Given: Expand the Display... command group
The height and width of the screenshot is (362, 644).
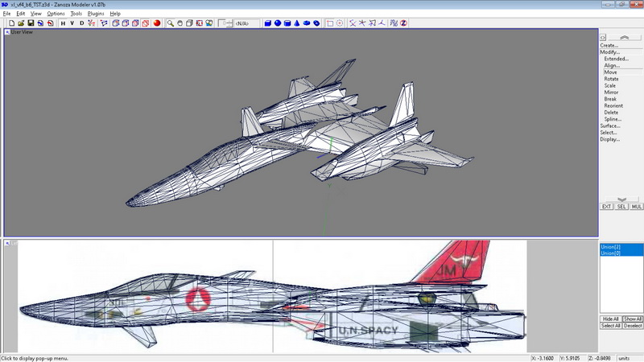Looking at the screenshot, I should 610,139.
